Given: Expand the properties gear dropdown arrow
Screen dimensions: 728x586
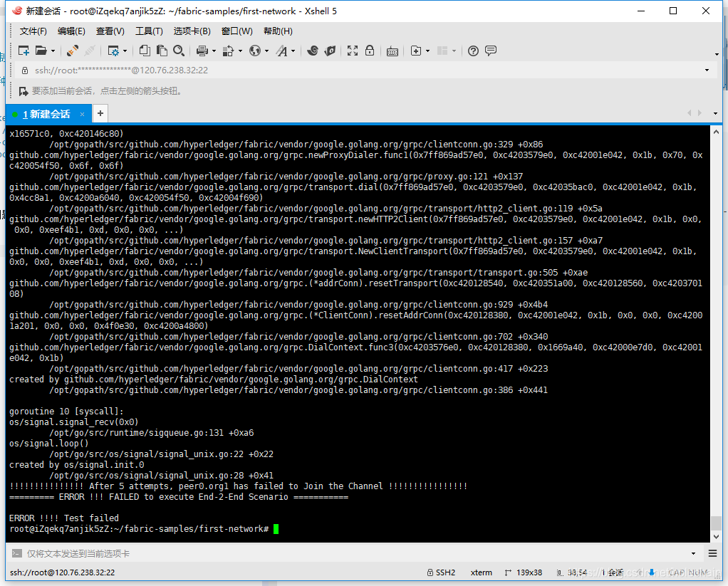Looking at the screenshot, I should click(x=125, y=51).
